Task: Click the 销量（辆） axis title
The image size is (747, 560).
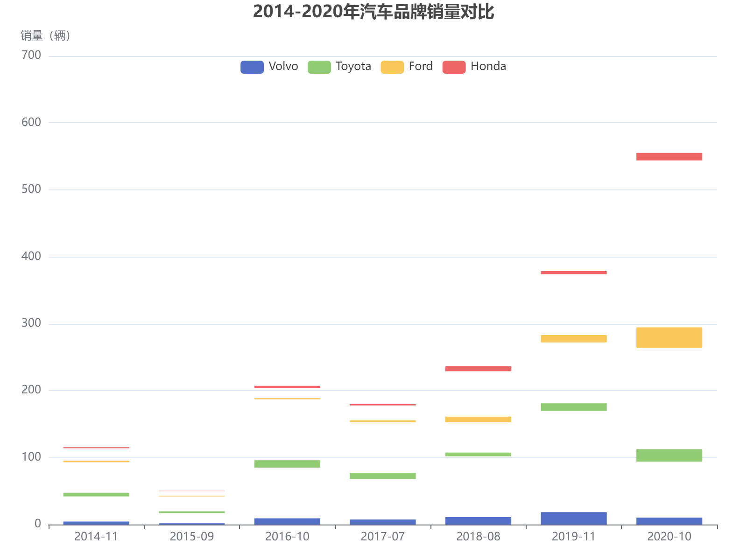Action: click(45, 35)
